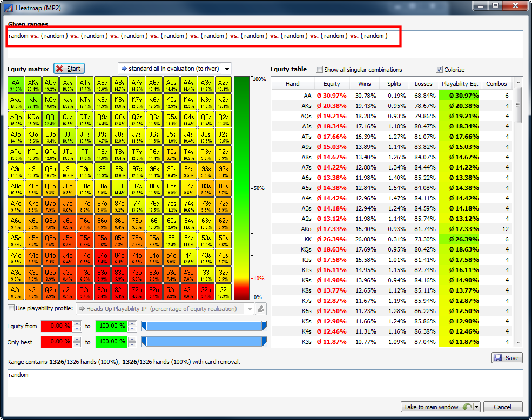The image size is (532, 420).
Task: Select the A2o cell in the equity matrix
Action: click(16, 292)
